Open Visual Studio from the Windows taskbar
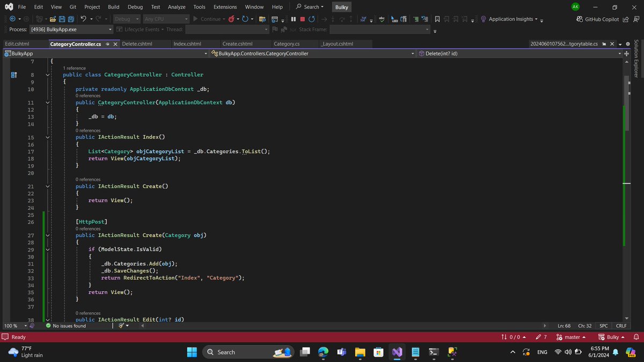 coord(397,352)
